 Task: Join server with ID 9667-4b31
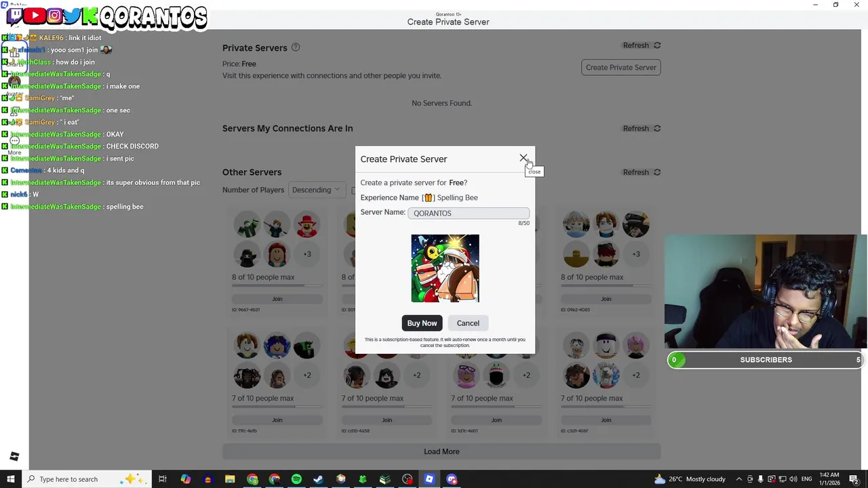click(277, 299)
